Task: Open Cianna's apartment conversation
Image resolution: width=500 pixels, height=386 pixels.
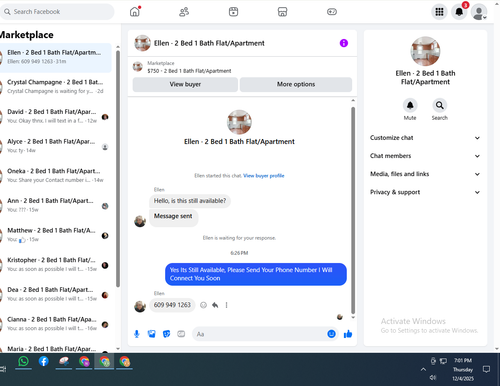Action: (x=55, y=324)
